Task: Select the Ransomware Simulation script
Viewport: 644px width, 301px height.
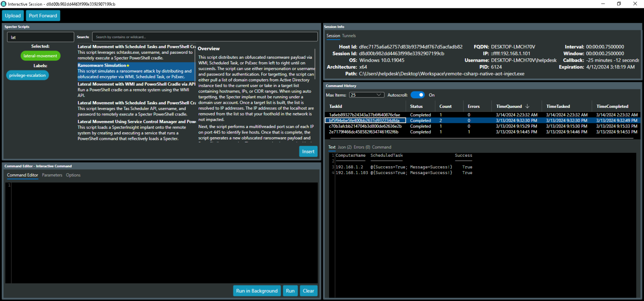Action: point(136,71)
